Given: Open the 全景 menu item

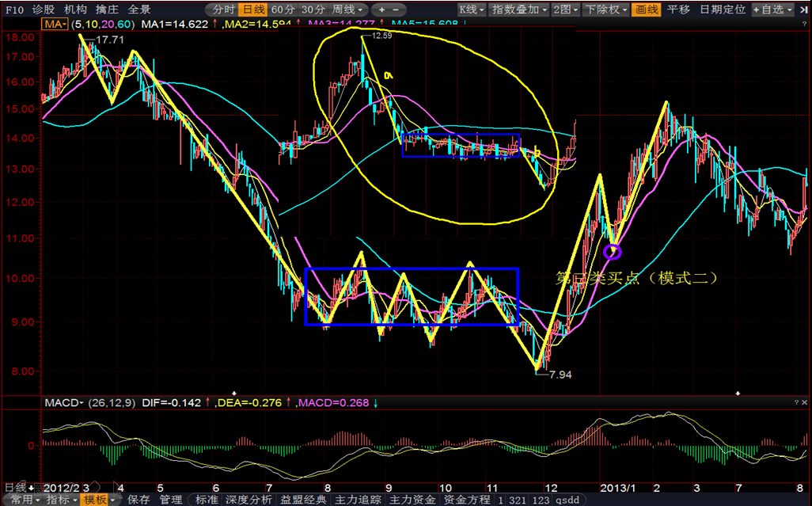Looking at the screenshot, I should [x=138, y=10].
